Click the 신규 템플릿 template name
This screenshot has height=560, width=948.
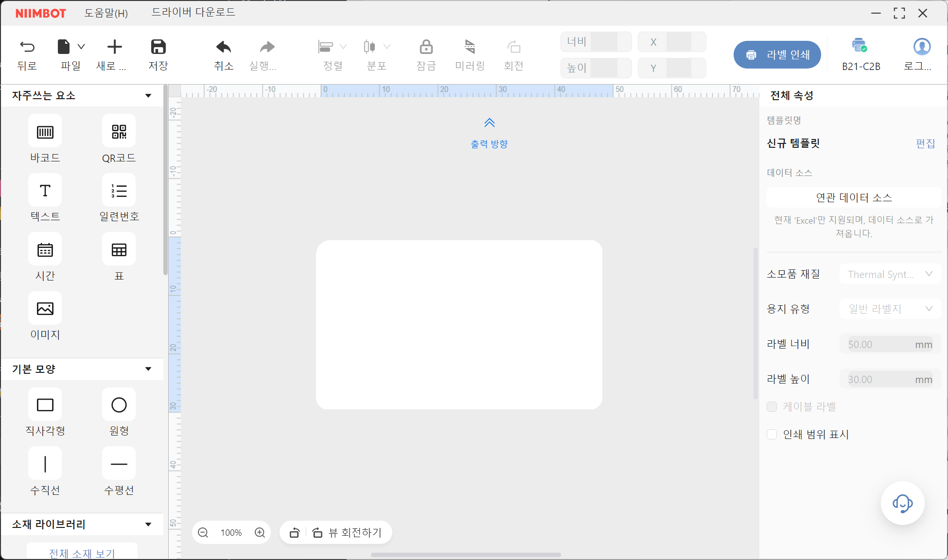click(793, 143)
